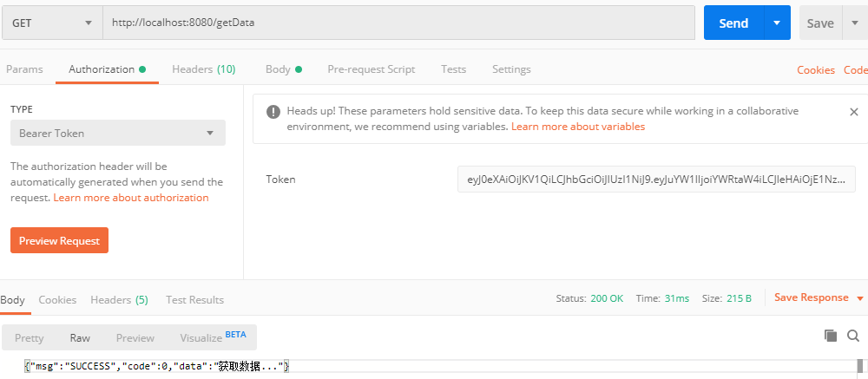Viewport: 868px width, 379px height.
Task: Show the response Cookies tab
Action: point(57,300)
